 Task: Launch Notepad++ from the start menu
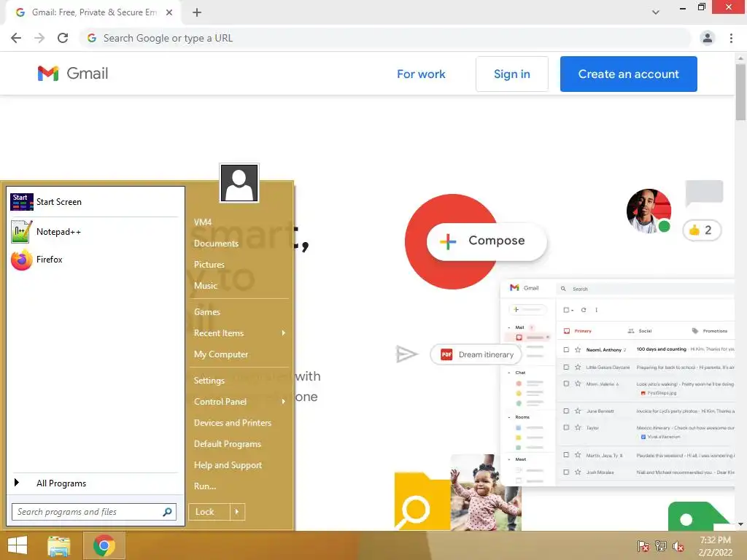click(x=94, y=231)
